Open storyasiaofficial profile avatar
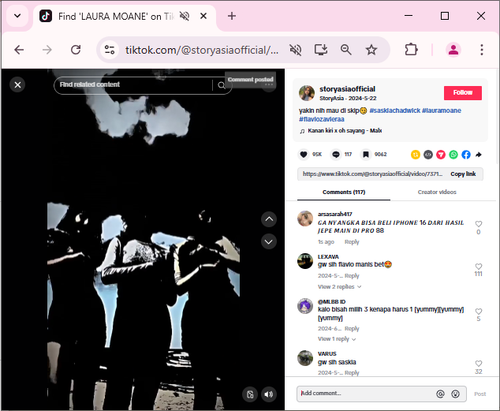The width and height of the screenshot is (500, 411). 307,93
